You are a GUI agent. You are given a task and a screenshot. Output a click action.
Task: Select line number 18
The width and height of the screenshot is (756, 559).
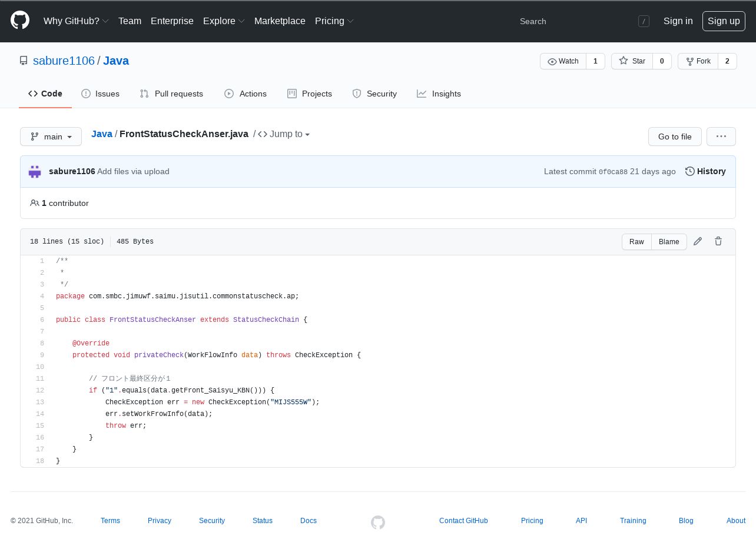tap(40, 461)
